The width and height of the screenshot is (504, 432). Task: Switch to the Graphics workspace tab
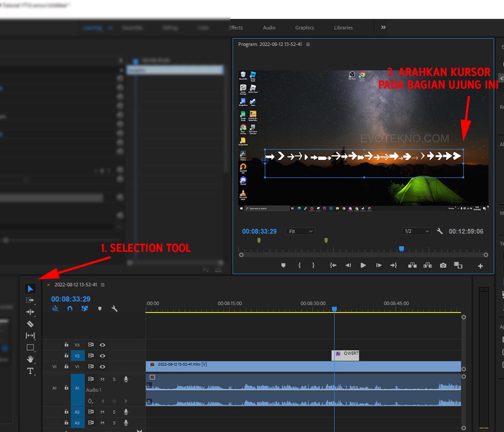pyautogui.click(x=304, y=28)
